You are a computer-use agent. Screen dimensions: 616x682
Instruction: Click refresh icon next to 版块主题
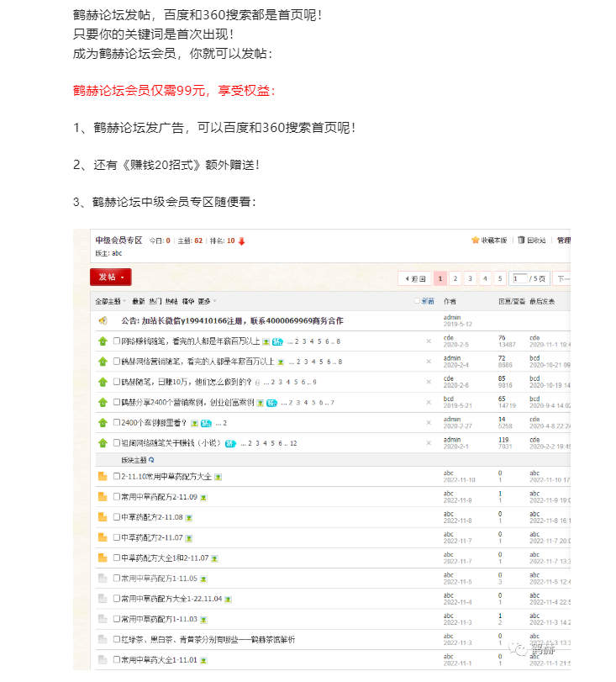tap(151, 460)
